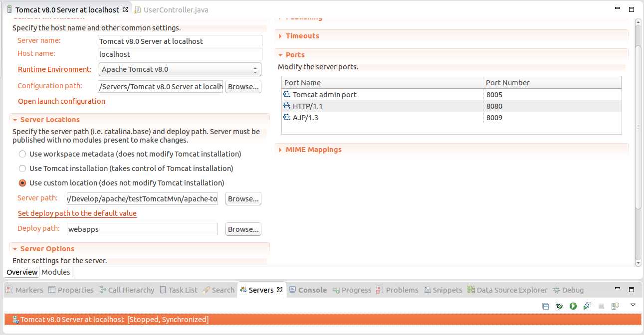Select the Overview page tab
This screenshot has height=335, width=644.
point(22,272)
